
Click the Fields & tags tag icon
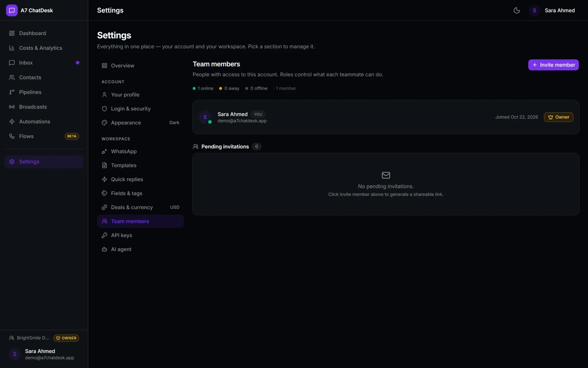(104, 193)
